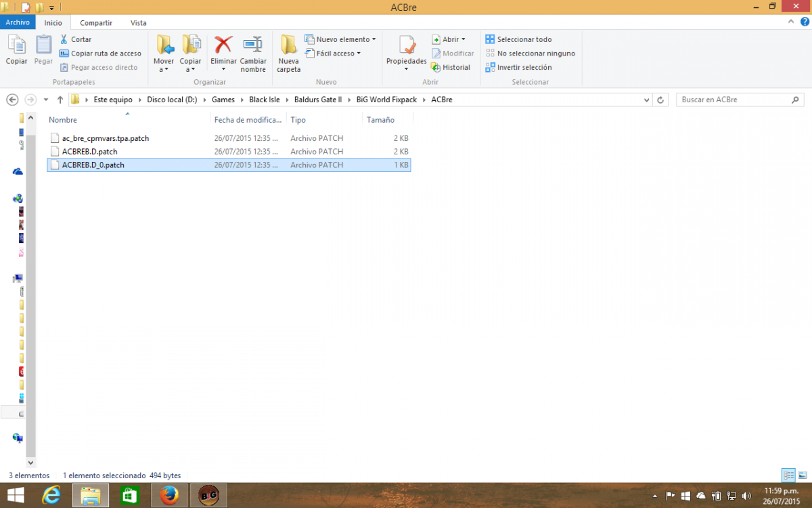812x508 pixels.
Task: Click the Forward navigation arrow
Action: click(30, 100)
